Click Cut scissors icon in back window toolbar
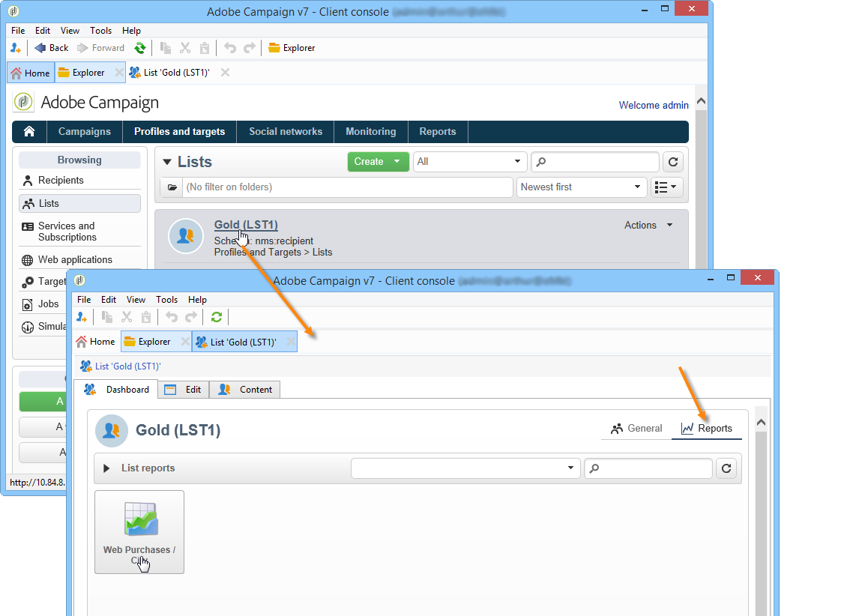This screenshot has height=616, width=862. 185,48
